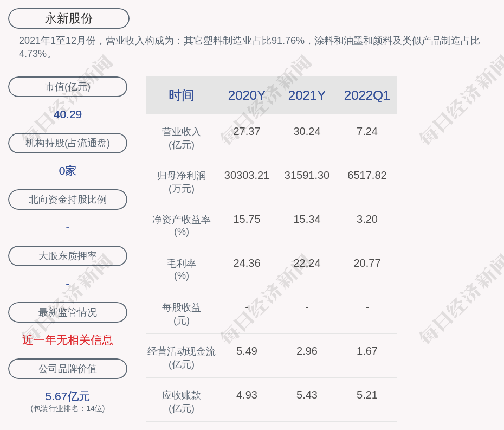Select the 2020Y column header

(x=247, y=95)
